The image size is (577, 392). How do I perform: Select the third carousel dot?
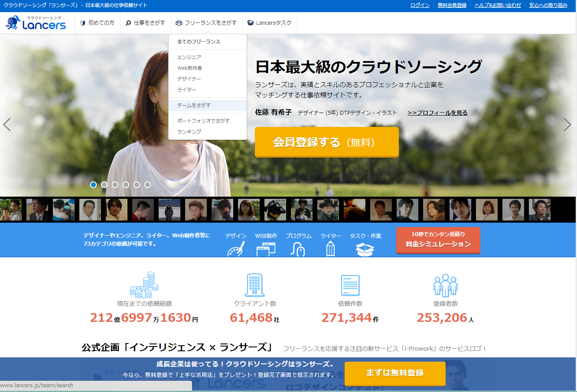[x=115, y=185]
